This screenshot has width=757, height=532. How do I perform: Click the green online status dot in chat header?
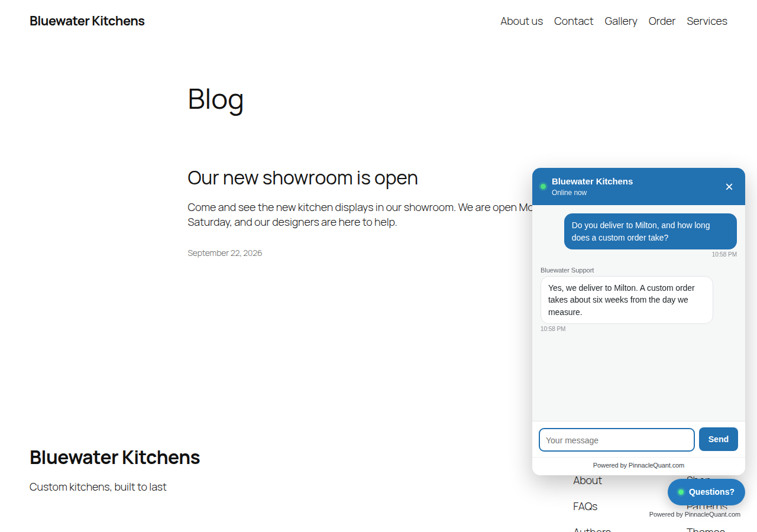pos(543,187)
